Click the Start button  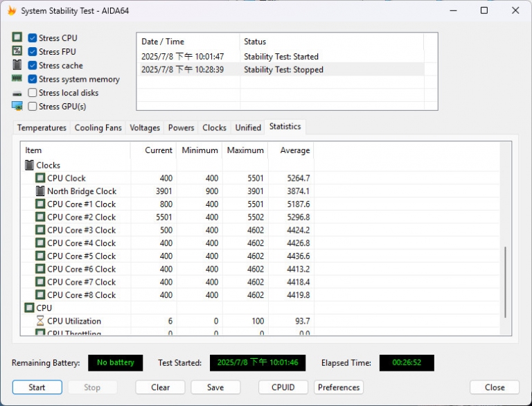click(37, 387)
